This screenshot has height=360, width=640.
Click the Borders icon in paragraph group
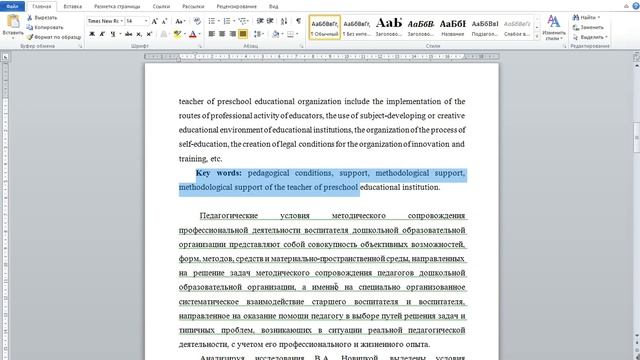290,34
